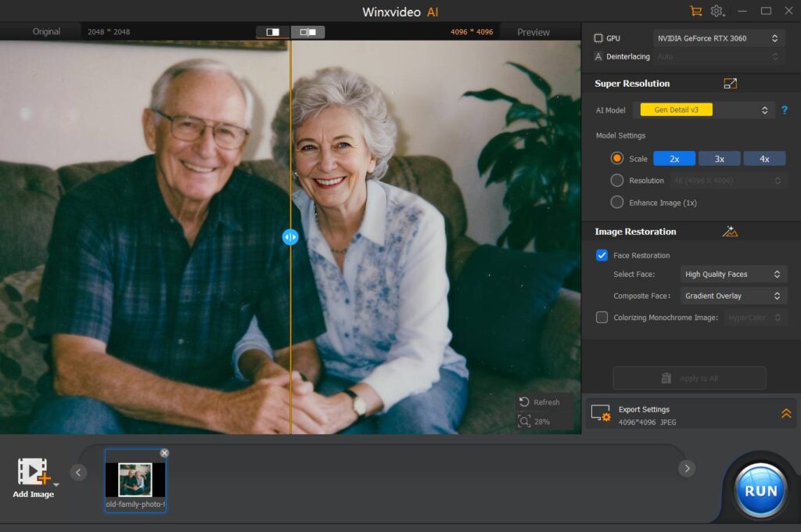This screenshot has width=801, height=532.
Task: Switch to the side-by-side compare mode
Action: (308, 32)
